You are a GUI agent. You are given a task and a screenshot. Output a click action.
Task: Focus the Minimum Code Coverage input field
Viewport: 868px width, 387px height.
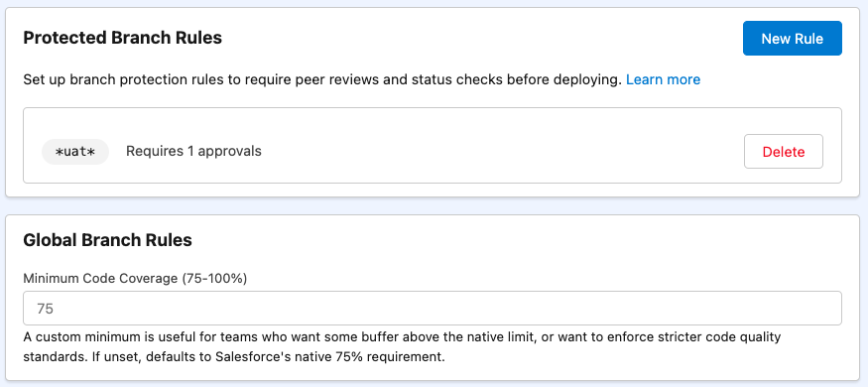coord(433,308)
